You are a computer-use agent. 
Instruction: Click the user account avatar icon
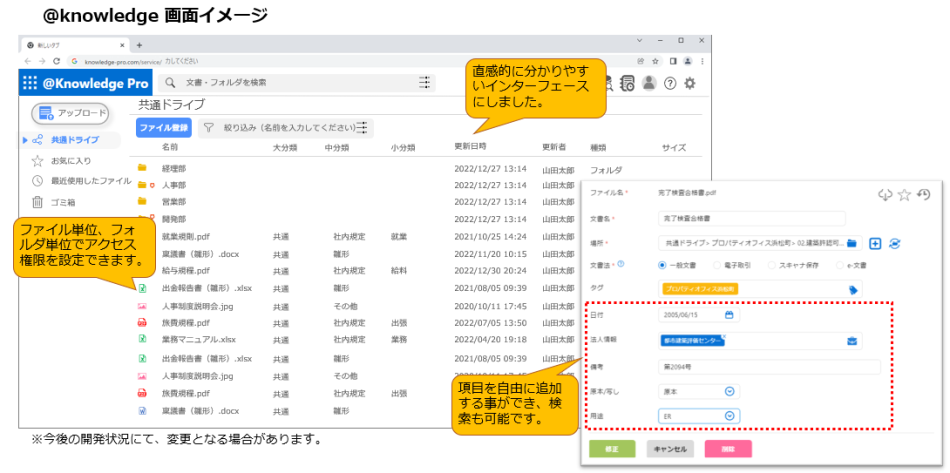coord(649,84)
